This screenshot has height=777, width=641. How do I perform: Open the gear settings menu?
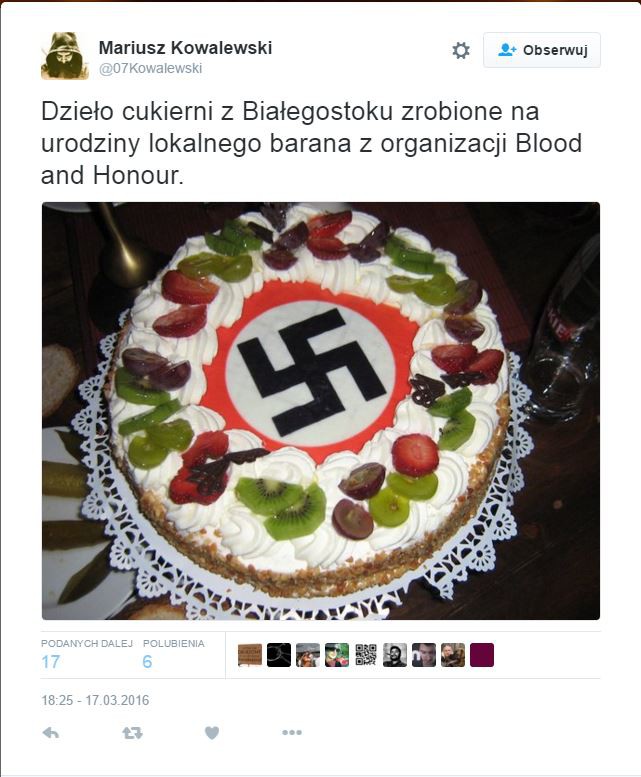pos(461,51)
